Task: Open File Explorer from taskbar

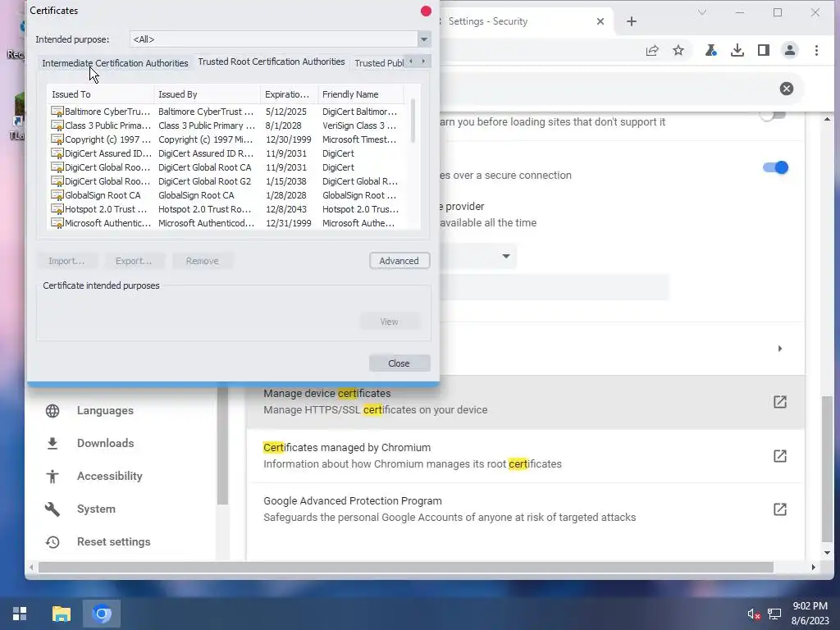Action: [x=61, y=614]
